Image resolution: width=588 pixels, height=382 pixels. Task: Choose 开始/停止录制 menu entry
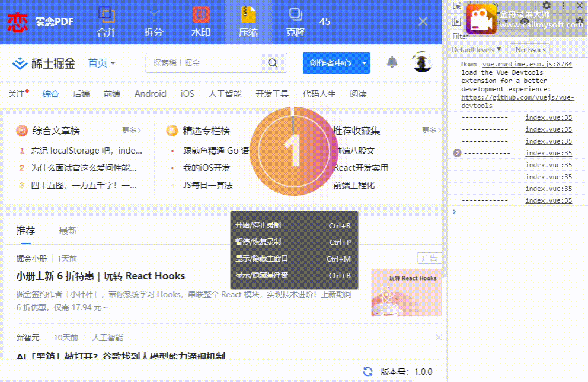(x=294, y=225)
